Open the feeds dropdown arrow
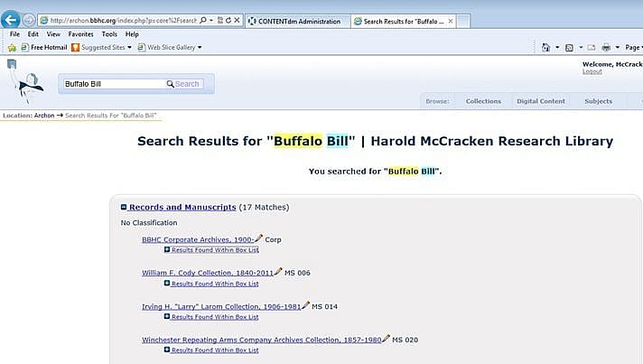Image resolution: width=643 pixels, height=364 pixels. click(x=581, y=48)
